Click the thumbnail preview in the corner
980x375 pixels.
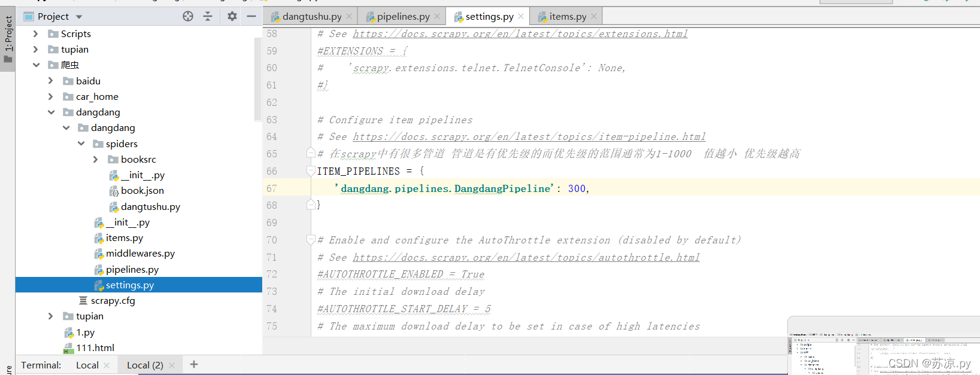coord(884,354)
